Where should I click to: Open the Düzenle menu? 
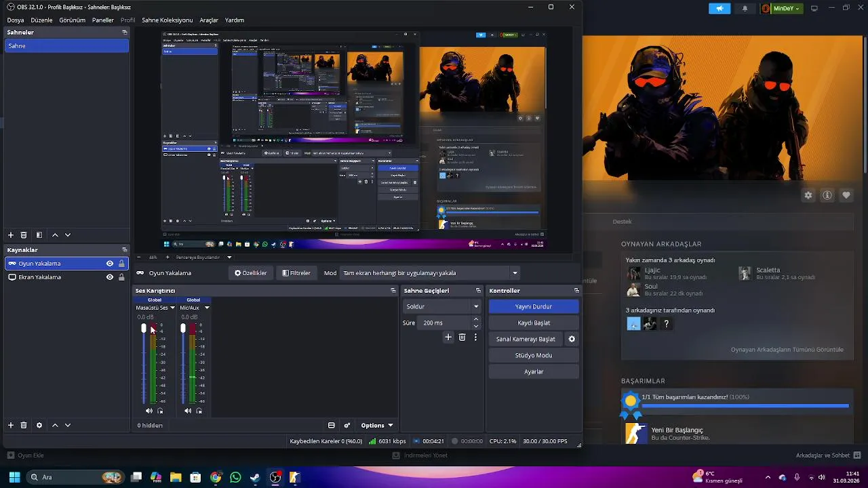coord(41,20)
